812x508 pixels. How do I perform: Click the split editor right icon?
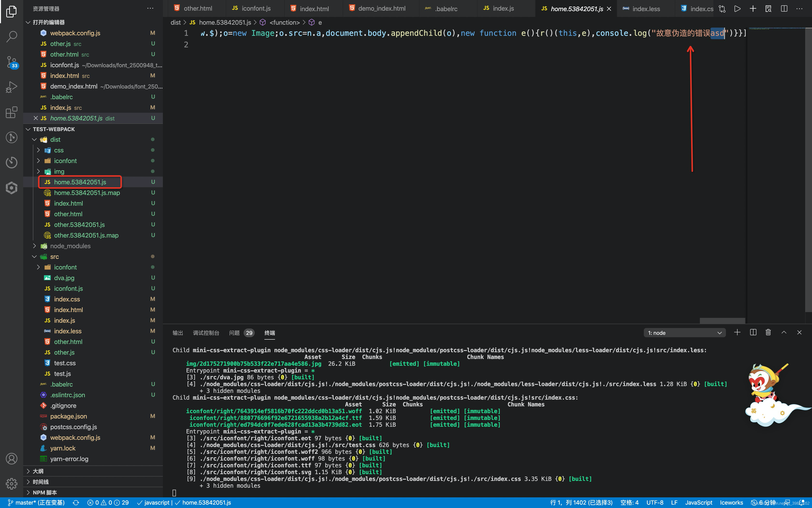click(784, 9)
